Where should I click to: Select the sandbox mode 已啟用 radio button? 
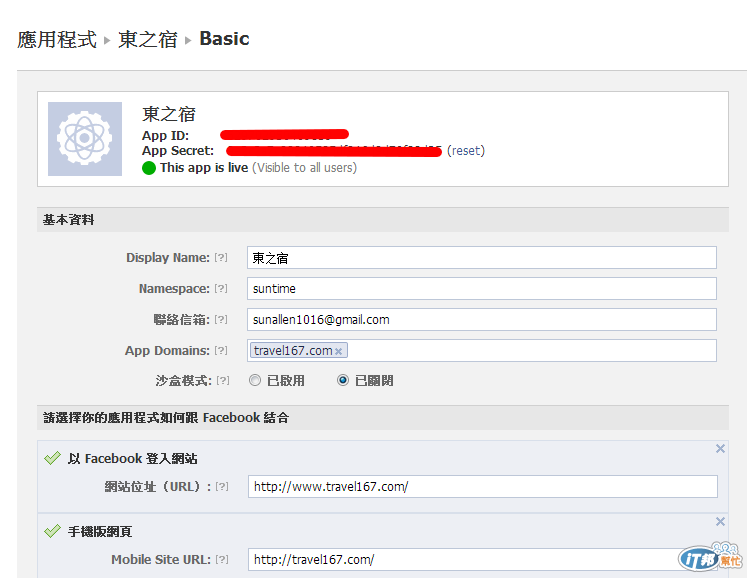point(255,380)
